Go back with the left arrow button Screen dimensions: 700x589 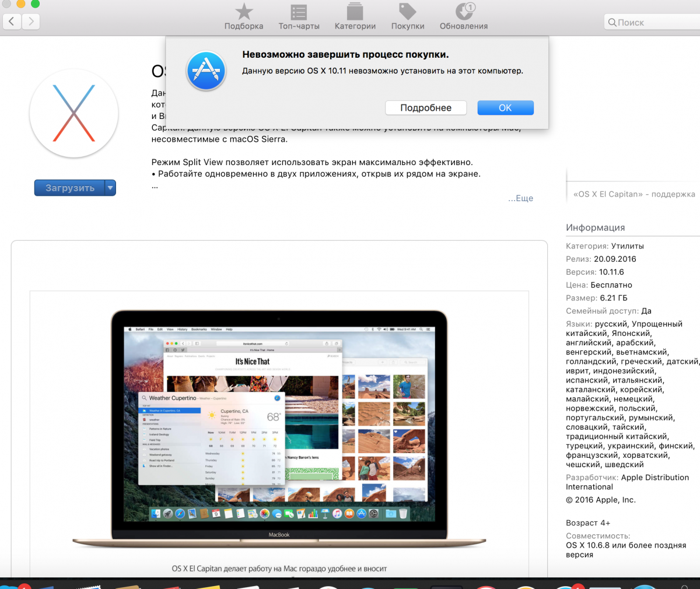click(12, 22)
